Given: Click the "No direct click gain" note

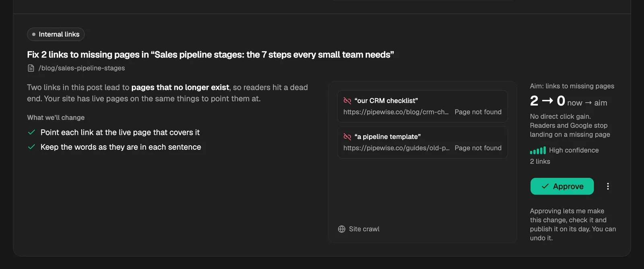Looking at the screenshot, I should (x=570, y=125).
